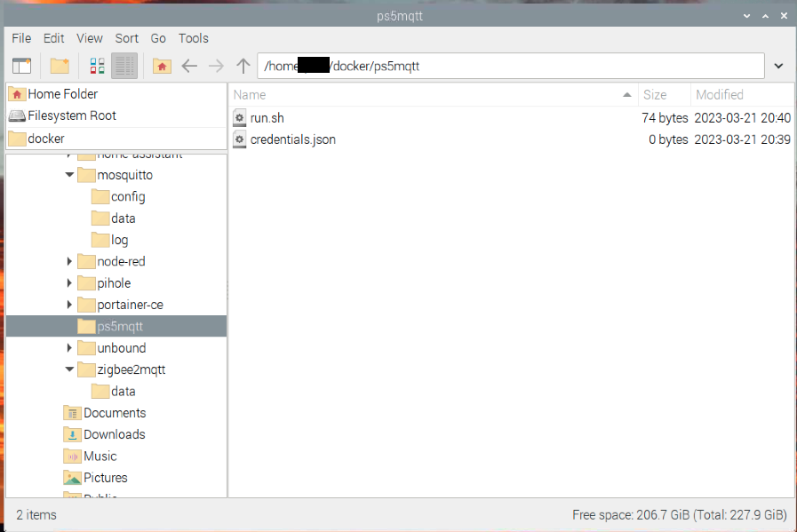This screenshot has height=532, width=797.
Task: Enable the detailed list view
Action: point(124,65)
